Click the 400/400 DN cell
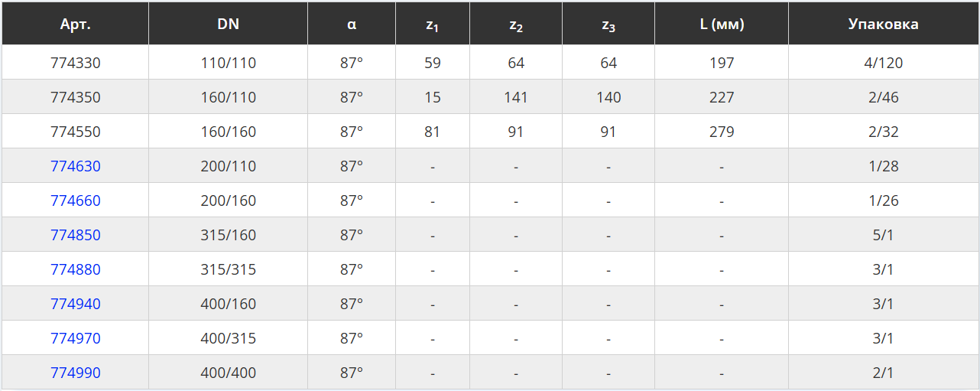The height and width of the screenshot is (391, 980). [228, 373]
